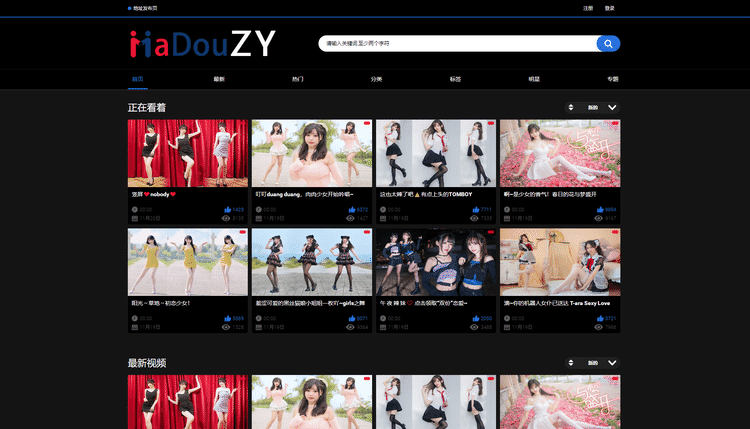Switch to the 热门 navigation tab
Screen dimensions: 750x429
click(298, 78)
